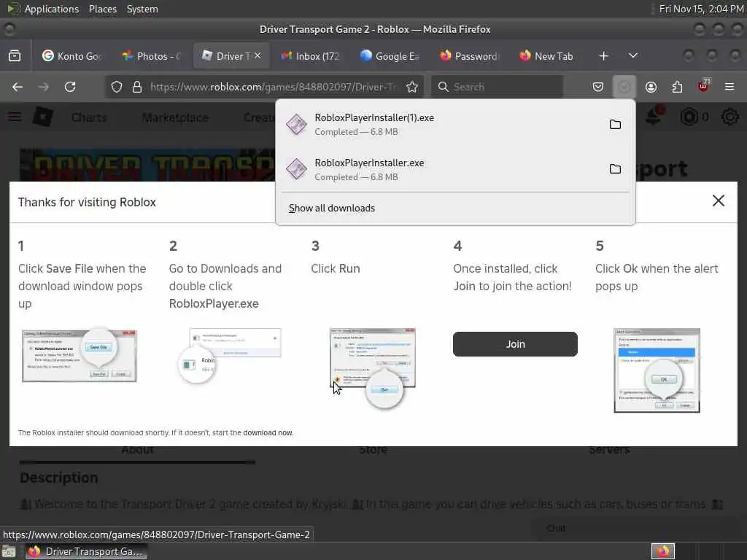Close the Driver Transport tab
The width and height of the screenshot is (747, 560).
click(258, 55)
